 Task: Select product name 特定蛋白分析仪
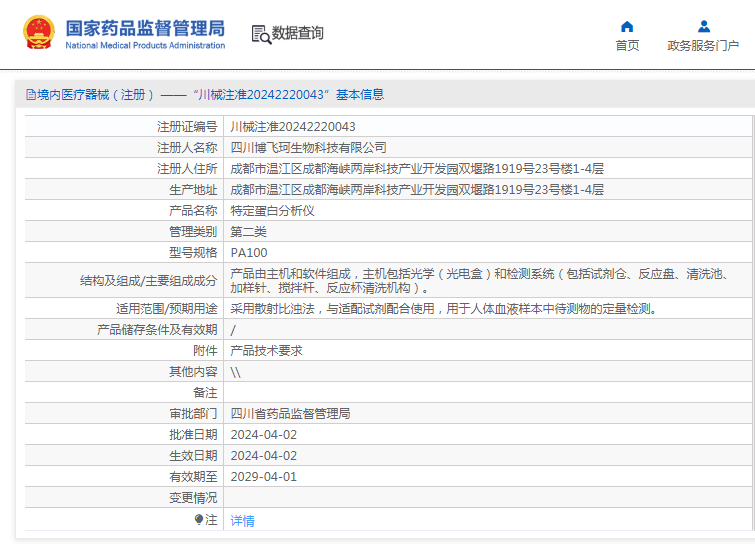point(272,210)
